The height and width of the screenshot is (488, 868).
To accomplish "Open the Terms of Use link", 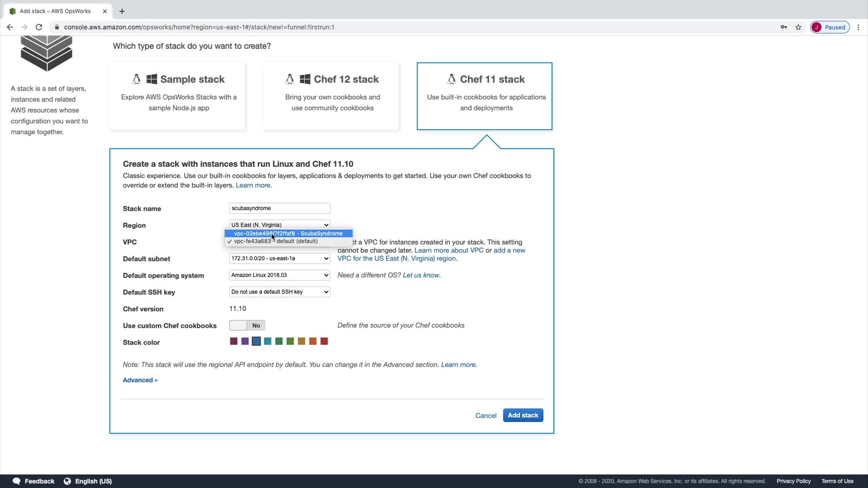I will (x=837, y=481).
